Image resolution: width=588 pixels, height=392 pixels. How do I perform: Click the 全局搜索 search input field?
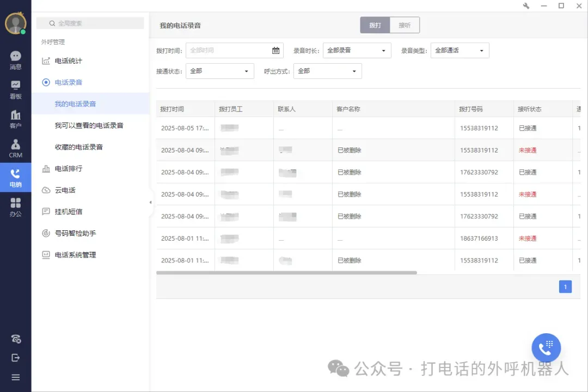pos(90,23)
